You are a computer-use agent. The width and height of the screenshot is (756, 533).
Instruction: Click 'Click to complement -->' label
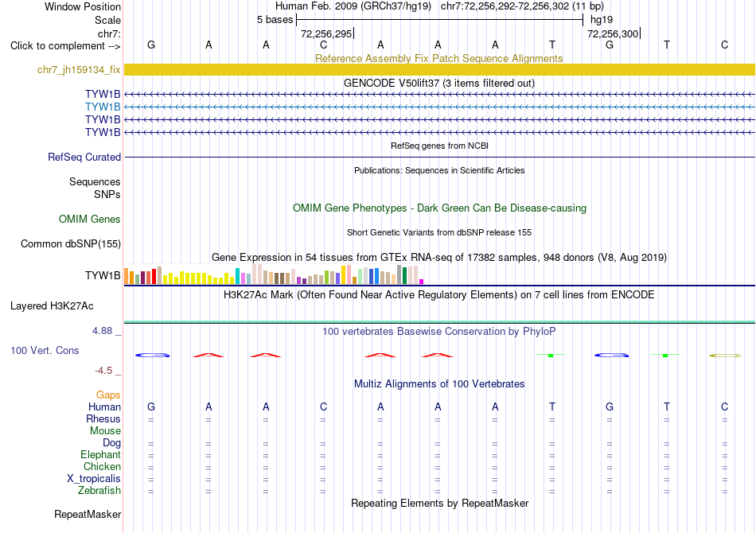click(x=65, y=46)
